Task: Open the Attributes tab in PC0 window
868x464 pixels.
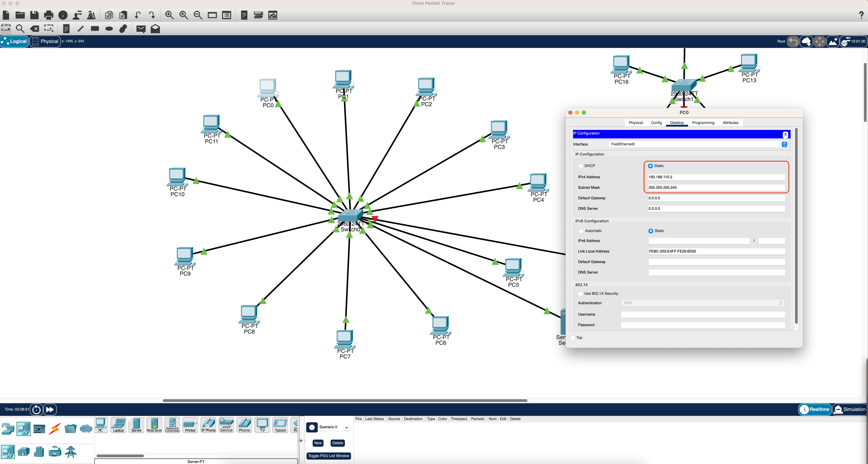Action: [x=730, y=123]
